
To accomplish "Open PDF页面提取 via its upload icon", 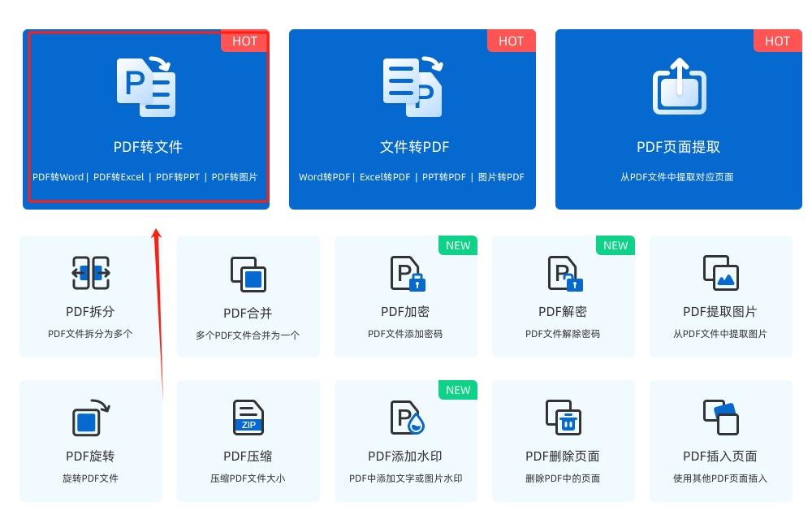I will click(x=679, y=84).
